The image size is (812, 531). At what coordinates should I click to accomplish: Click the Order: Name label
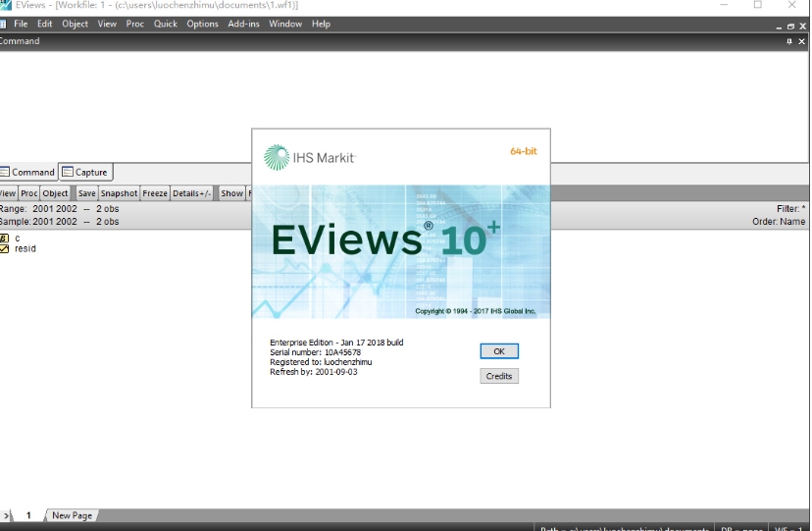[779, 221]
